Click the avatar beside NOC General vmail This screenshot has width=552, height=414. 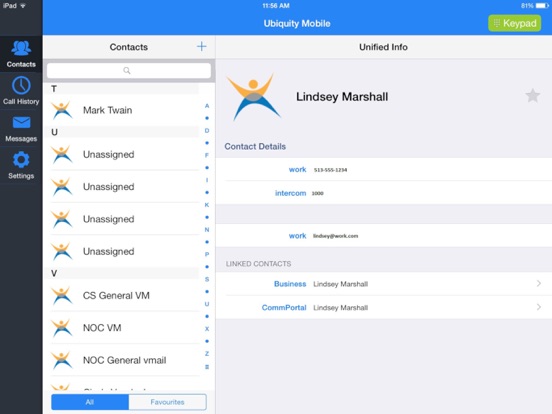(62, 360)
